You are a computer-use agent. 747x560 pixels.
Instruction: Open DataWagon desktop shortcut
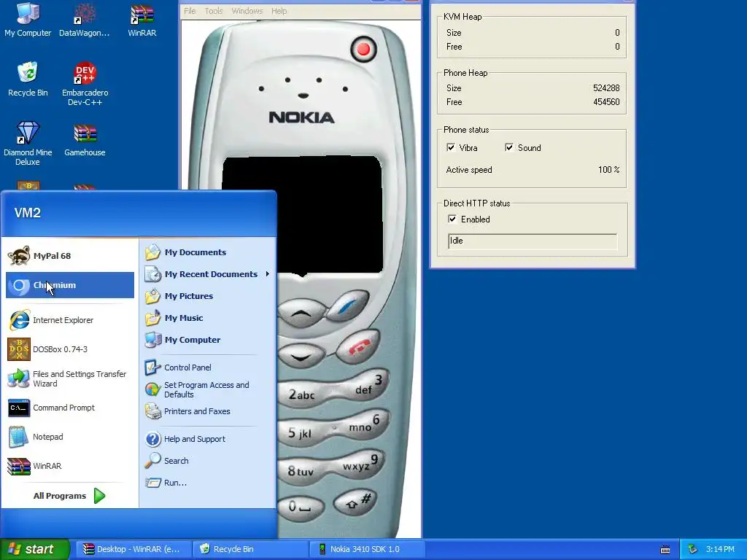(85, 20)
